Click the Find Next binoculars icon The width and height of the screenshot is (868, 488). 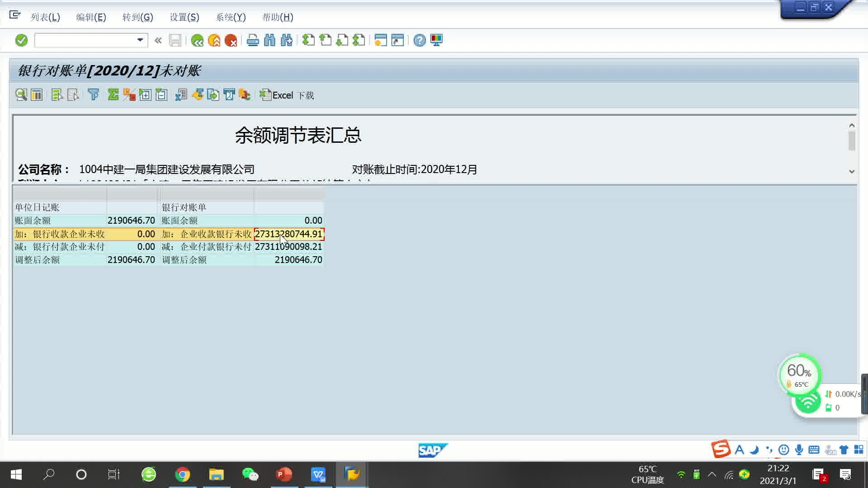point(286,41)
